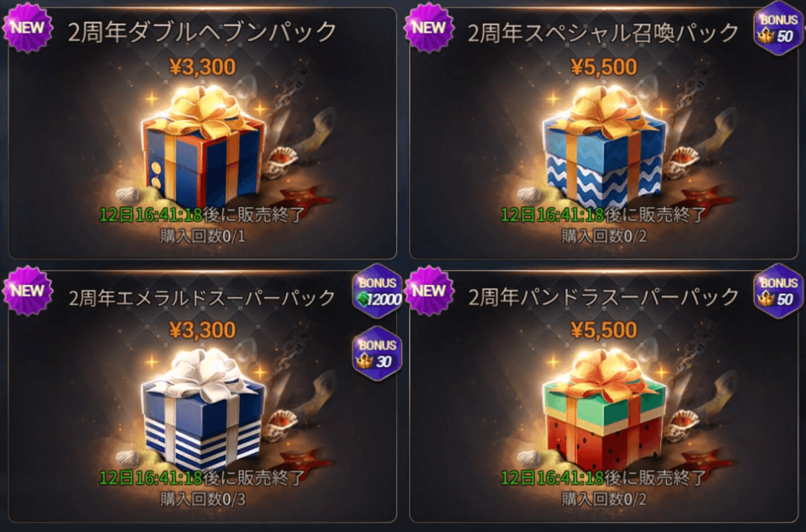Click NEW badge on 2周年ダブルヘブンパック
Image resolution: width=806 pixels, height=532 pixels.
pyautogui.click(x=27, y=28)
